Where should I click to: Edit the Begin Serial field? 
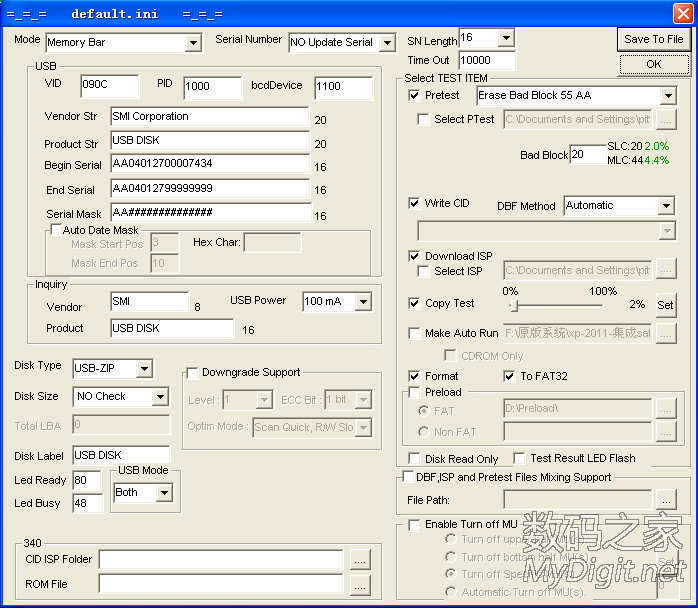[210, 164]
